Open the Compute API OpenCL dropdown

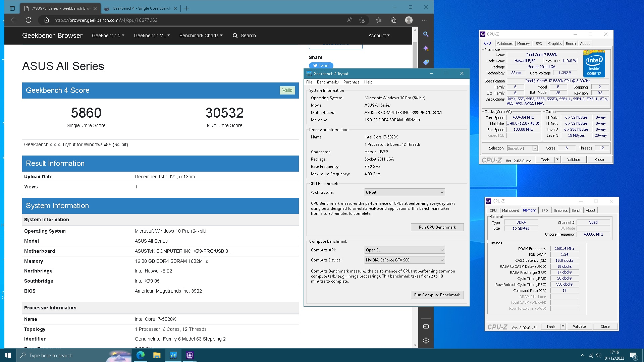(405, 250)
